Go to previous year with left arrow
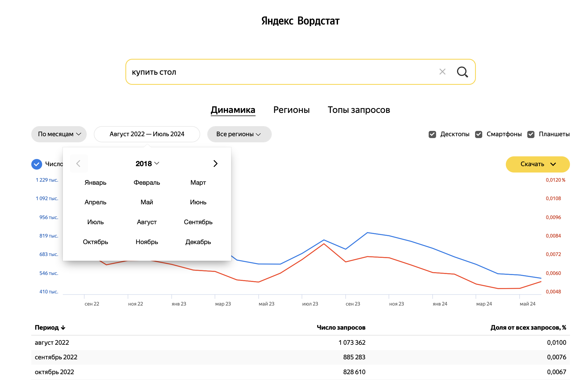Viewport: 588px width, 380px height. [x=78, y=164]
